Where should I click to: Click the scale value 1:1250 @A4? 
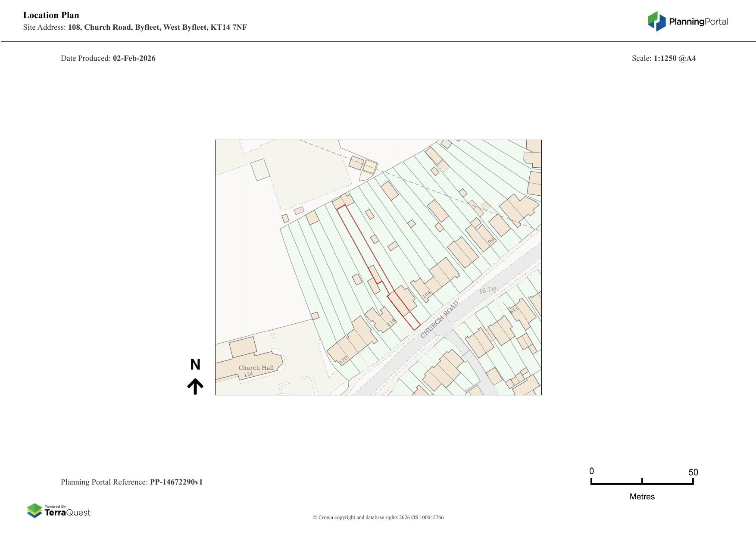point(675,58)
